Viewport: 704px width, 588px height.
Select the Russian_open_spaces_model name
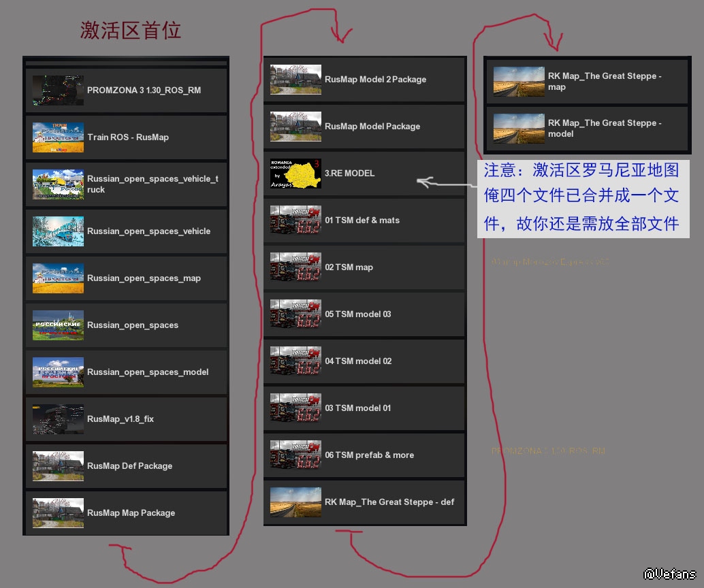pos(148,372)
